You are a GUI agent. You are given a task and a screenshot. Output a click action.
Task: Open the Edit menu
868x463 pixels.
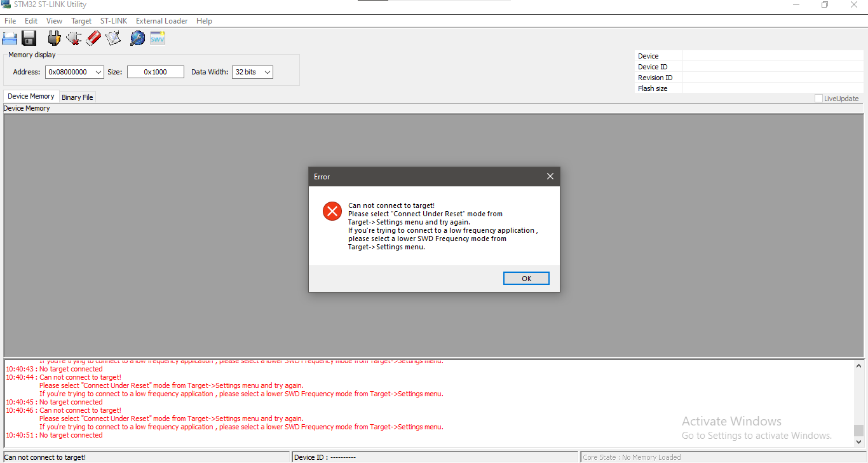(31, 21)
